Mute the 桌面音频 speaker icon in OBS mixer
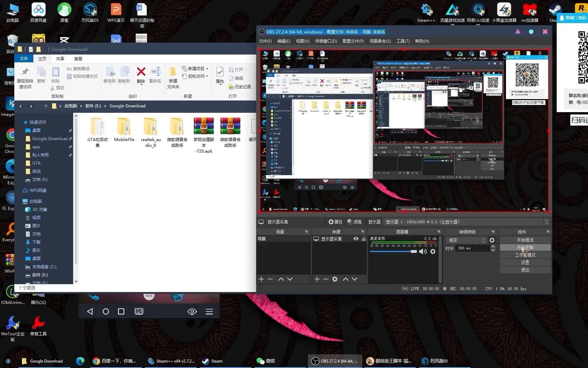This screenshot has height=368, width=588. point(423,251)
